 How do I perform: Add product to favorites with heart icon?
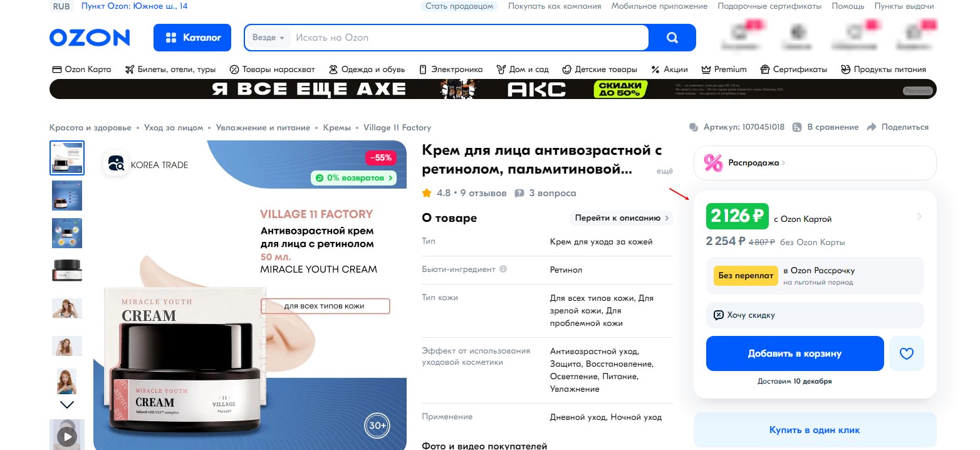[906, 353]
